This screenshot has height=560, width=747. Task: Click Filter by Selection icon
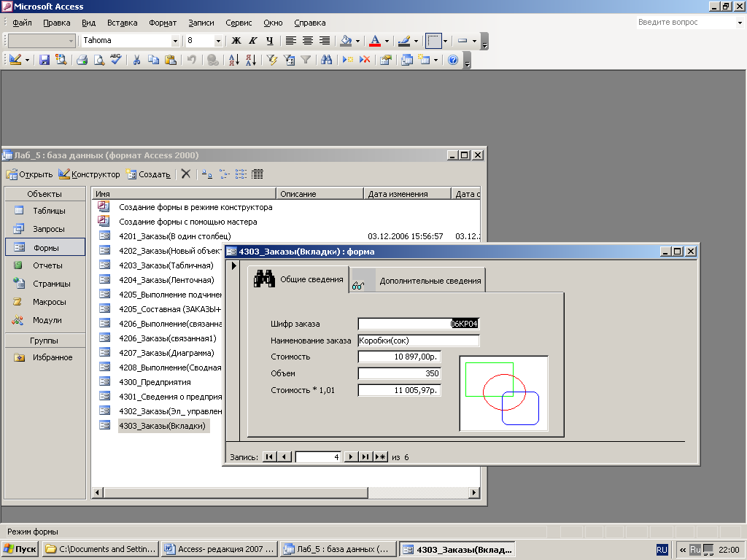pos(271,60)
